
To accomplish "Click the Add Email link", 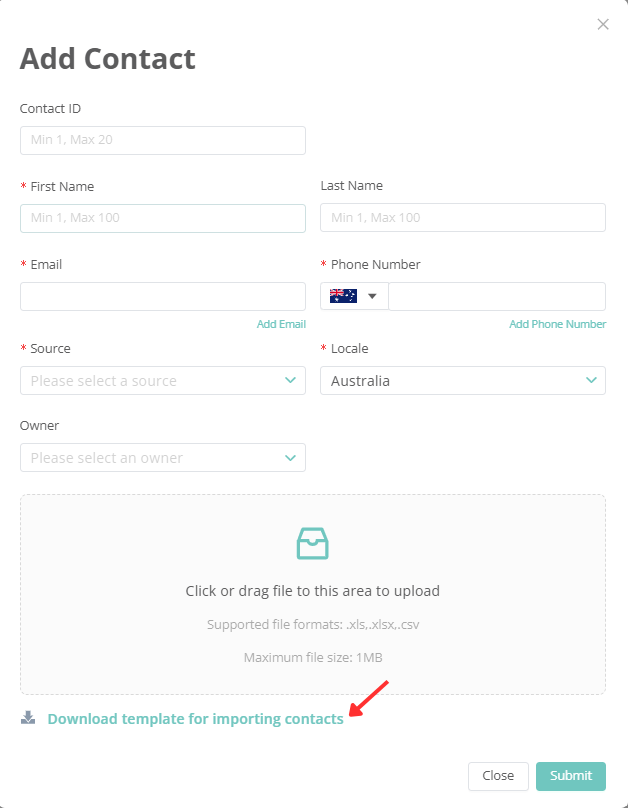I will [x=282, y=323].
